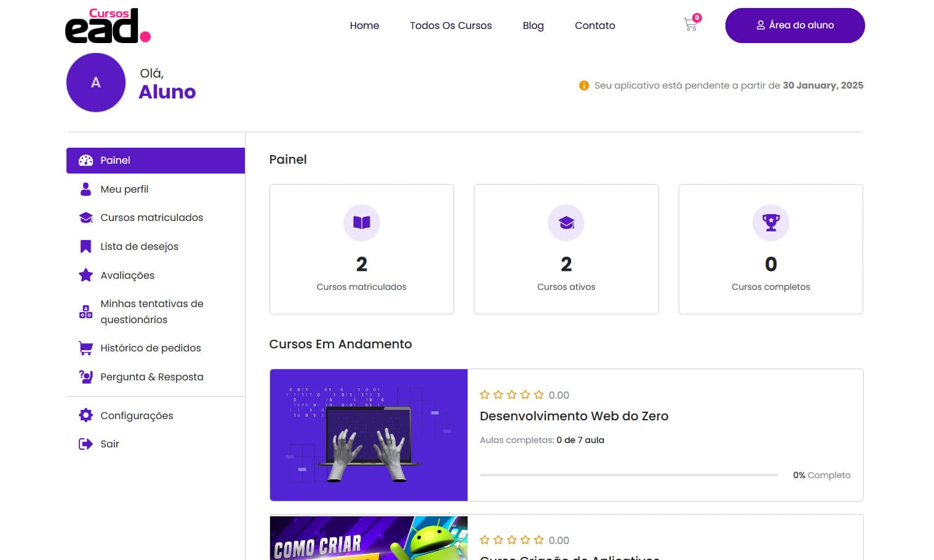Open Meu perfil from the sidebar
Image resolution: width=934 pixels, height=560 pixels.
pos(124,189)
